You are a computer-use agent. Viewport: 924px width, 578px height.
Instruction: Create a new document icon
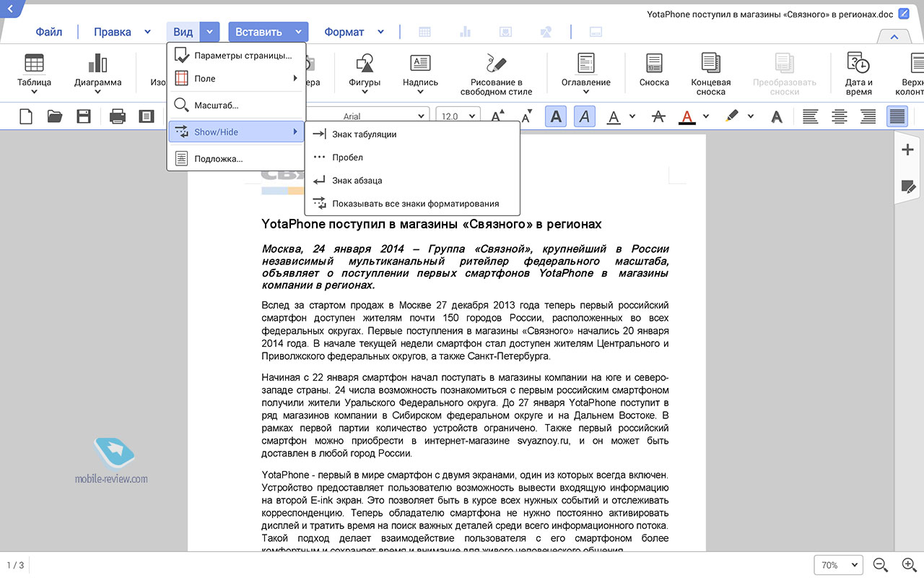click(x=26, y=116)
